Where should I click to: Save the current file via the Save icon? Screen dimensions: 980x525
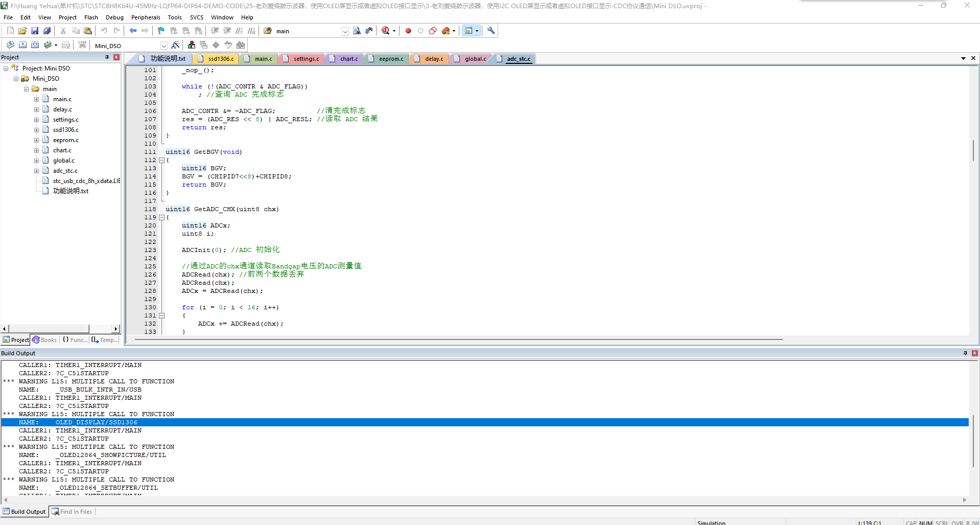[x=35, y=31]
